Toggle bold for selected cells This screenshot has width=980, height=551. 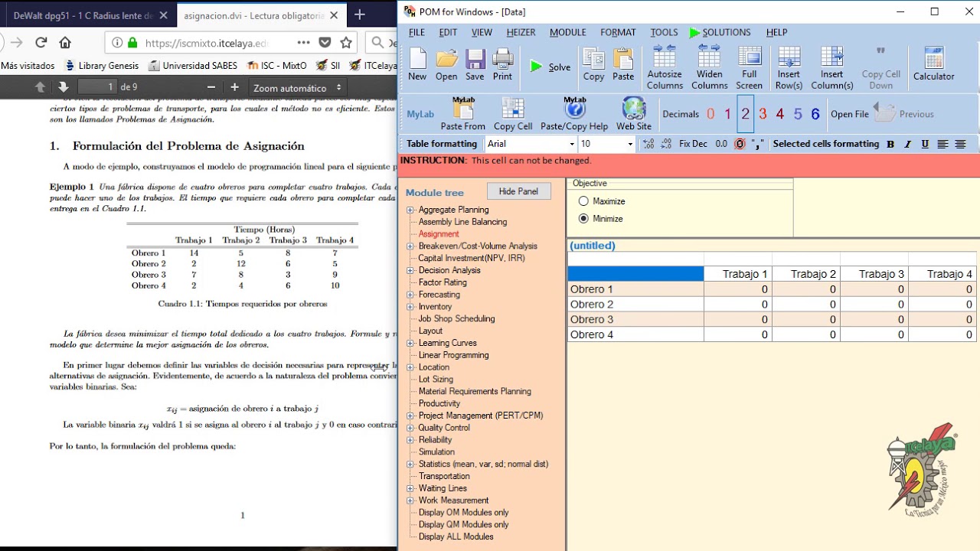(x=890, y=144)
